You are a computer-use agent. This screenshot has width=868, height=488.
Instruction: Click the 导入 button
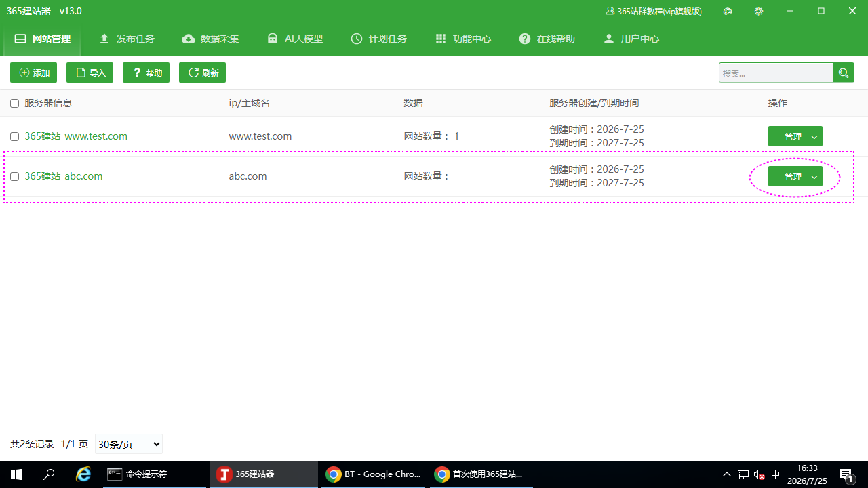click(x=90, y=73)
